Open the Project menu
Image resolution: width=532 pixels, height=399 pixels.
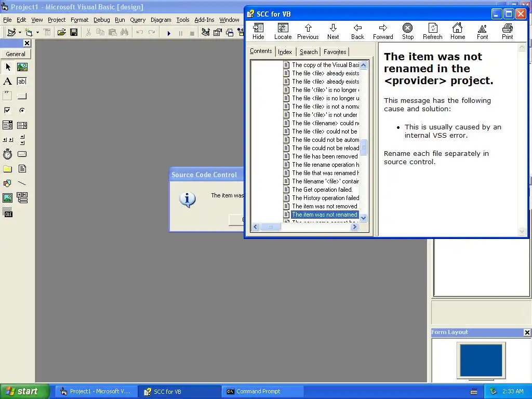(57, 20)
